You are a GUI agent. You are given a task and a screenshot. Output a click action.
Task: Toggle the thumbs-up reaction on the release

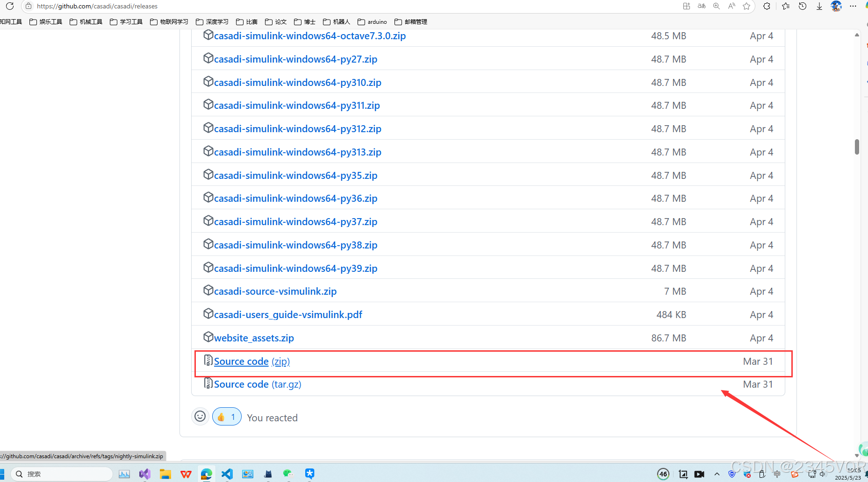click(x=227, y=416)
